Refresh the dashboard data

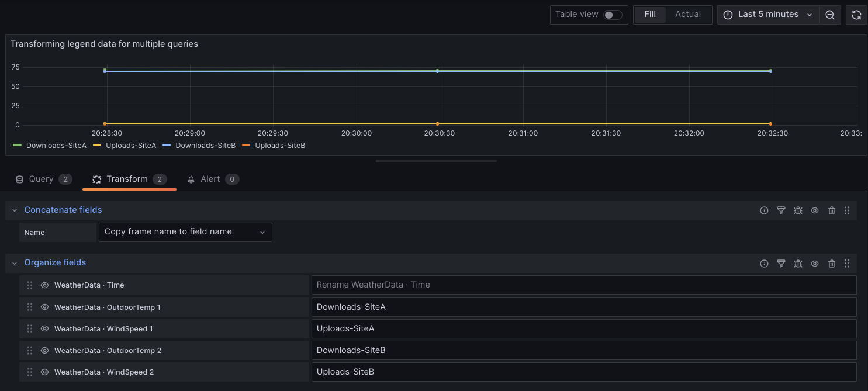pos(856,15)
